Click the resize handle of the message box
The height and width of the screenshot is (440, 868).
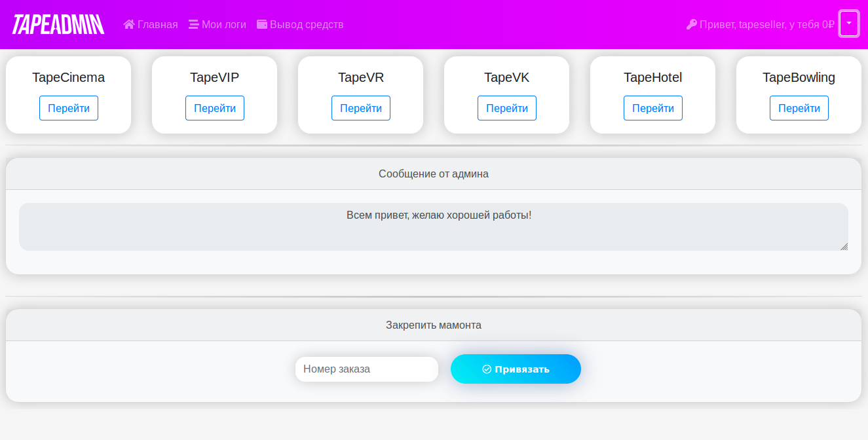[844, 246]
